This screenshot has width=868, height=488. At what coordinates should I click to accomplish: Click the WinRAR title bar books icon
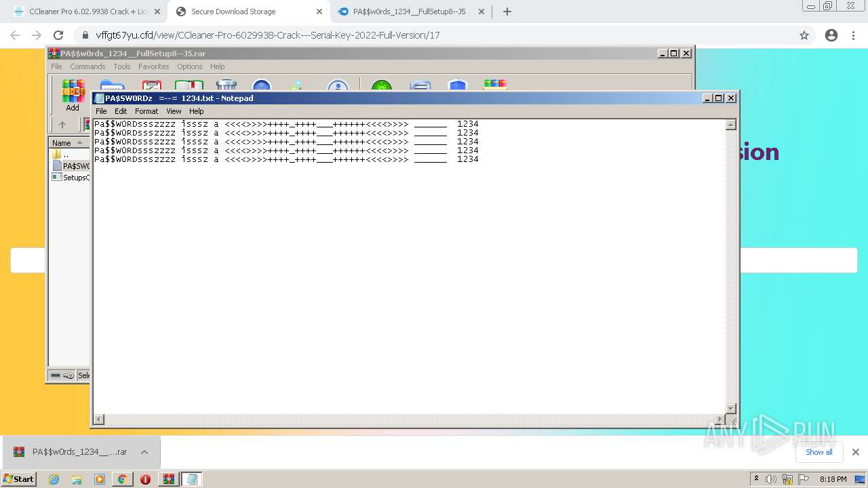pos(54,53)
